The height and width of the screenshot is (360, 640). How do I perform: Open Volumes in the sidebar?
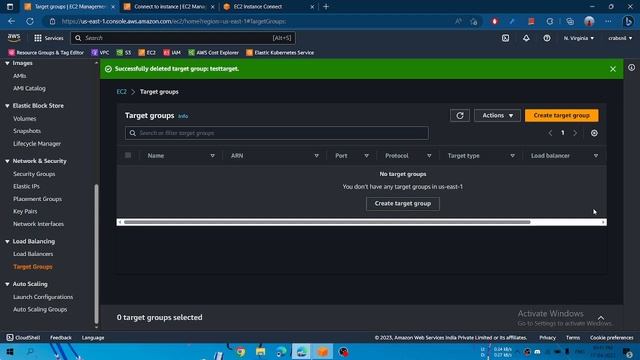click(x=24, y=119)
